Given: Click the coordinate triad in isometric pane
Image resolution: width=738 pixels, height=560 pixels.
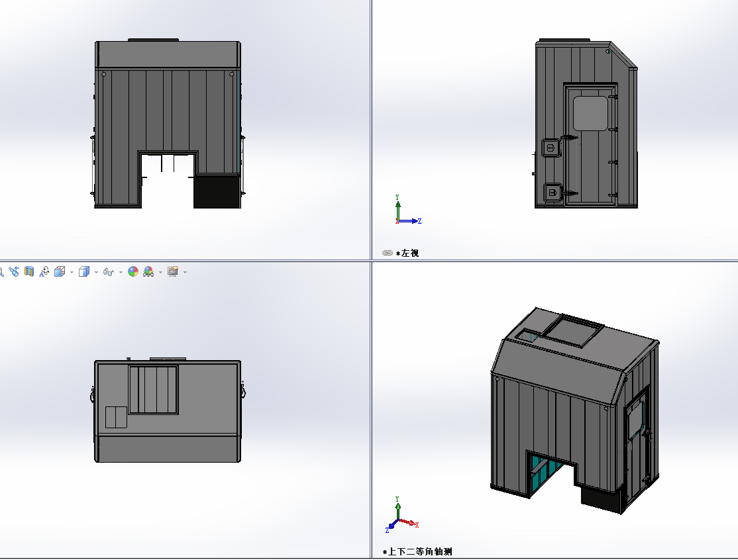Looking at the screenshot, I should click(401, 515).
